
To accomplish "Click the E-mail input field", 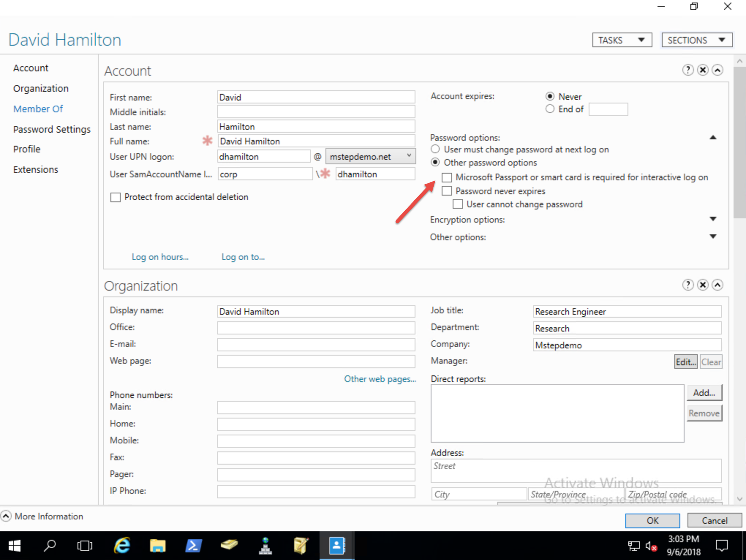I will [316, 344].
